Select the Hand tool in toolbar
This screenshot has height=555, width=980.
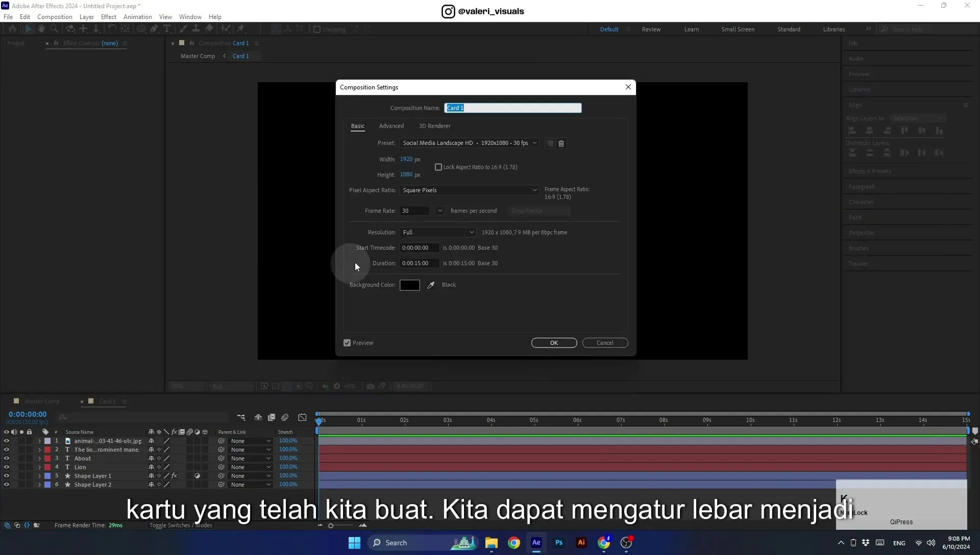coord(41,29)
